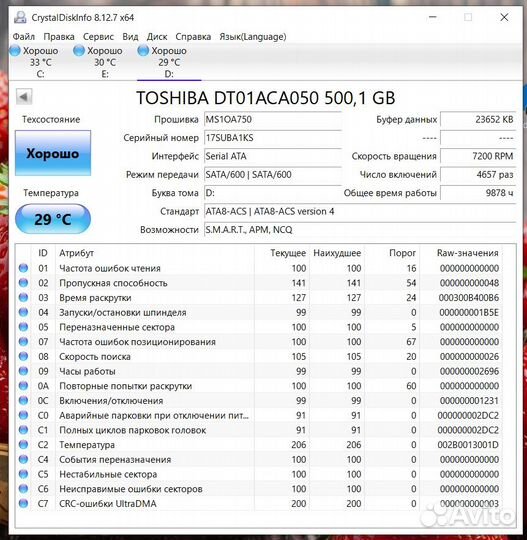The height and width of the screenshot is (540, 527).
Task: Open the Язык(Language) menu
Action: [253, 37]
